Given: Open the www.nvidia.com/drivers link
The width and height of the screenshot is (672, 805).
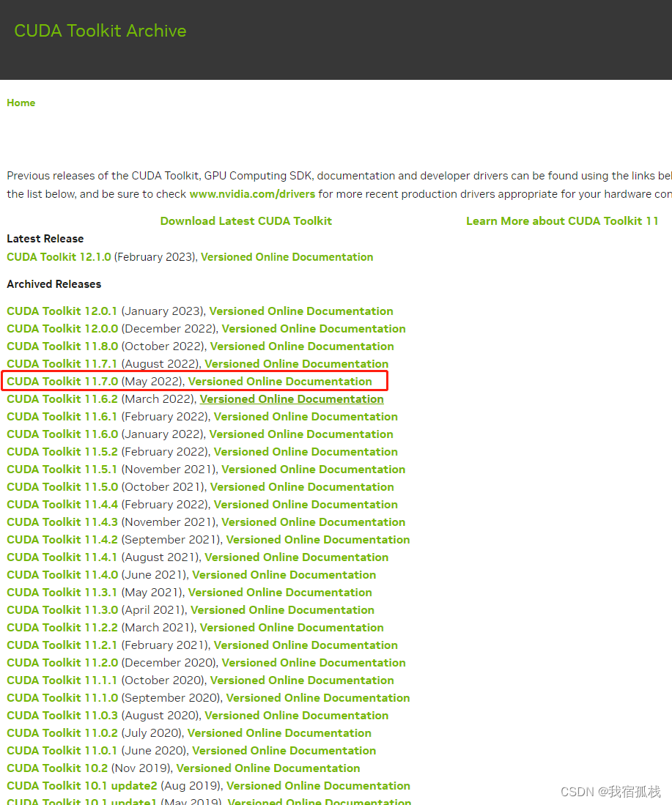Looking at the screenshot, I should [x=252, y=194].
